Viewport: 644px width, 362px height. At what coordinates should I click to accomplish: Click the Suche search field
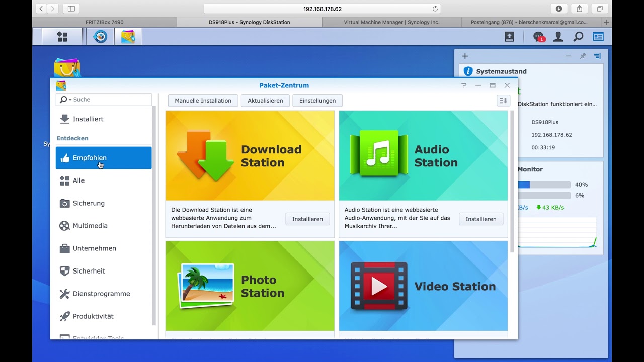coord(104,100)
